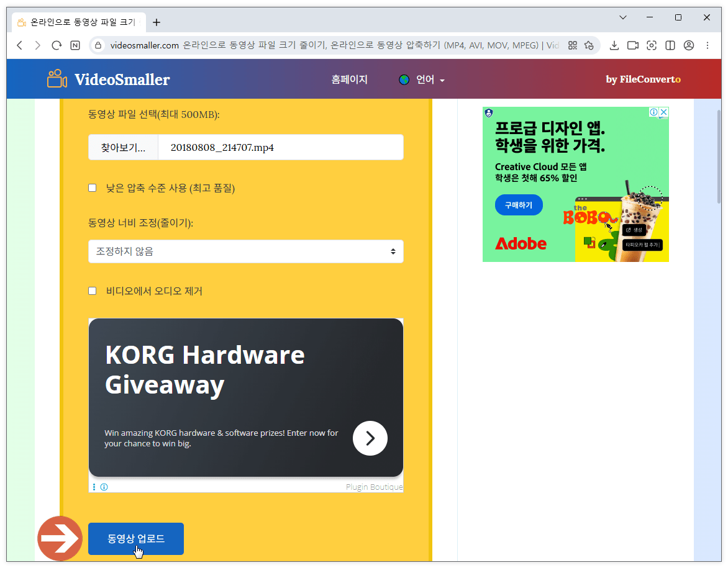The width and height of the screenshot is (728, 568).
Task: Enable 낮은 압축 수준 사용 checkbox
Action: 93,188
